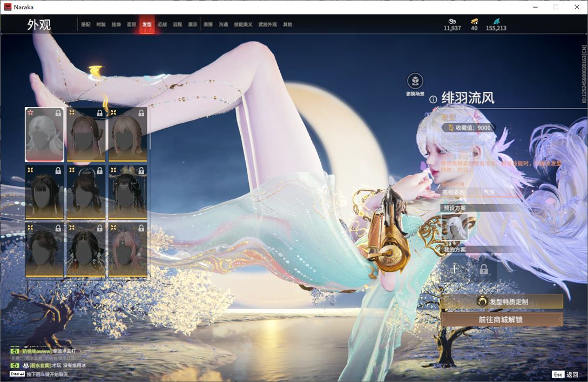Click the 绯羽流风 hairstyle title
This screenshot has height=382, width=588.
[x=468, y=98]
